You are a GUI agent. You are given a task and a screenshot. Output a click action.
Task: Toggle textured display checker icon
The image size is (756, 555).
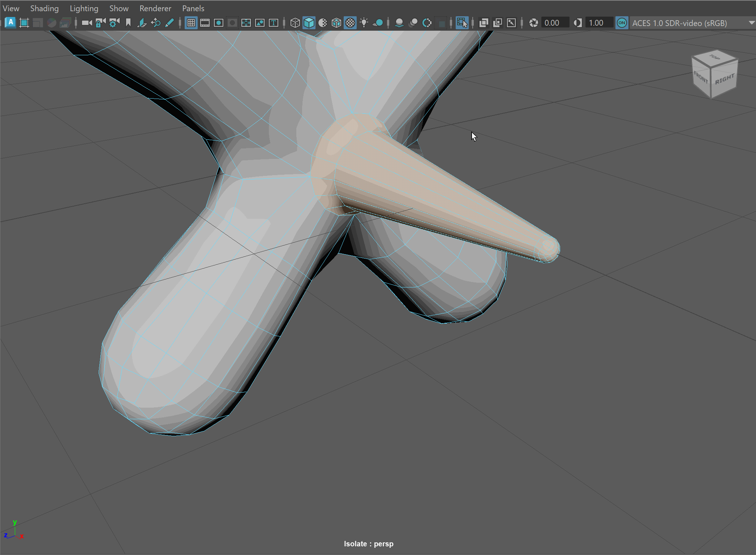tap(350, 23)
